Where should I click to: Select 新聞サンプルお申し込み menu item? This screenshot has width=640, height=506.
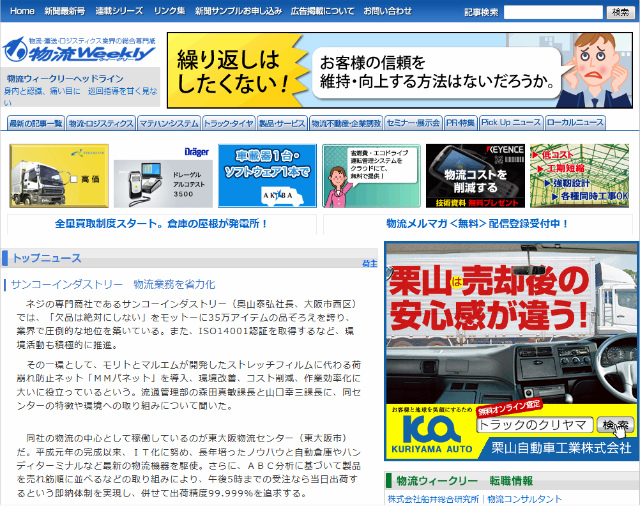click(x=238, y=11)
